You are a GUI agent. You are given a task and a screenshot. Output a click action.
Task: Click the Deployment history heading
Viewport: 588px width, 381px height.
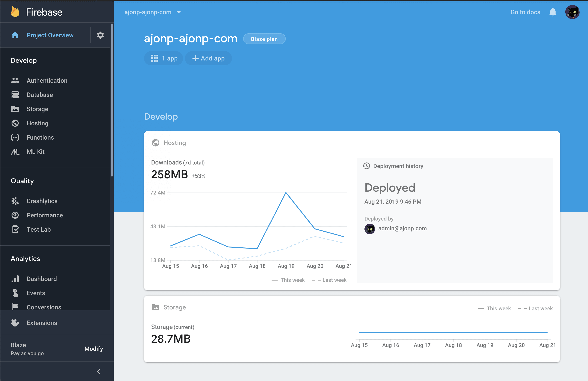click(398, 166)
